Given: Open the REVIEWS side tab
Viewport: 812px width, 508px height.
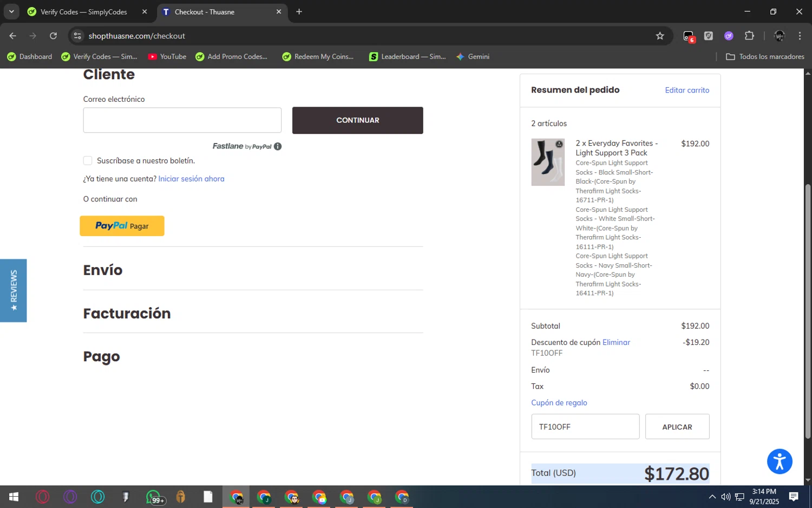Looking at the screenshot, I should point(14,290).
